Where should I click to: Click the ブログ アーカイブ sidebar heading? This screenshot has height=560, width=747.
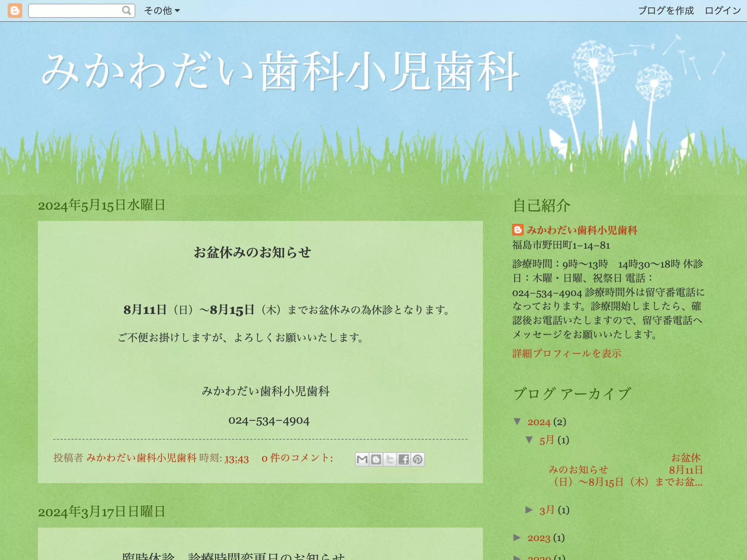coord(572,394)
